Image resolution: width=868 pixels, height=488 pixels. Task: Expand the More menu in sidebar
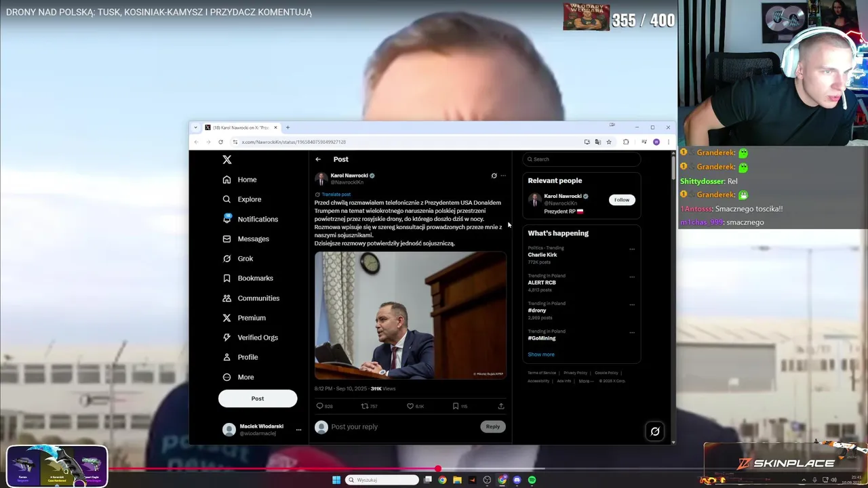[239, 377]
